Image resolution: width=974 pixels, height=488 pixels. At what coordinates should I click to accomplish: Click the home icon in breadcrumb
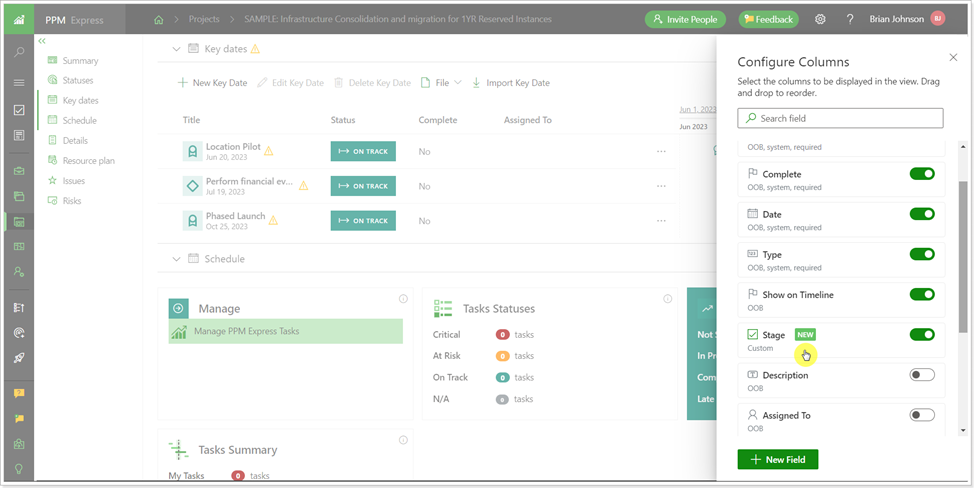tap(158, 19)
